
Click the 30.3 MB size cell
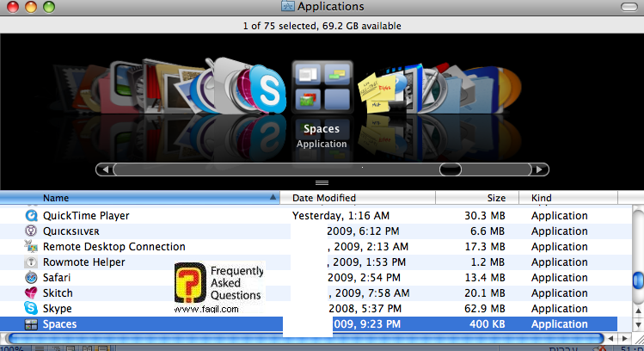tap(485, 215)
